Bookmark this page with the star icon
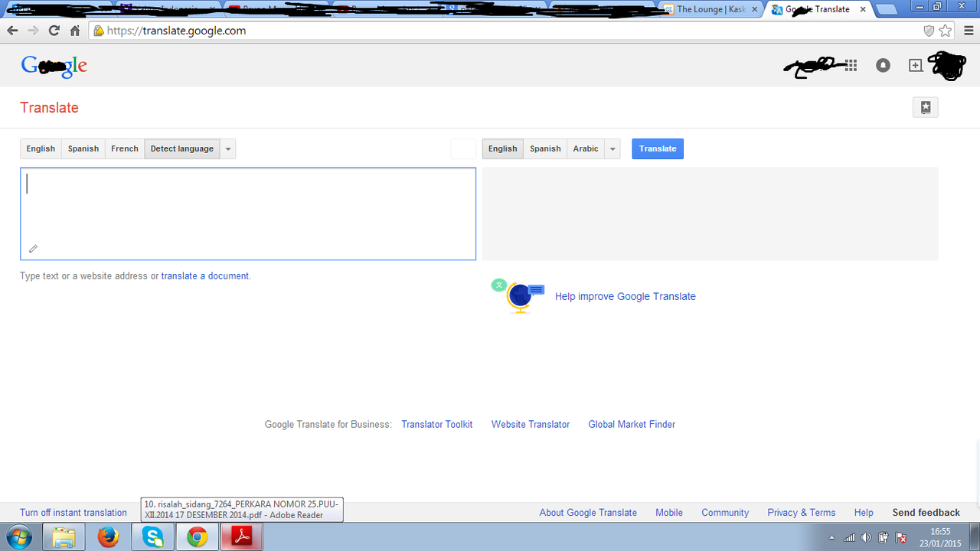Viewport: 980px width, 551px height. coord(946,31)
